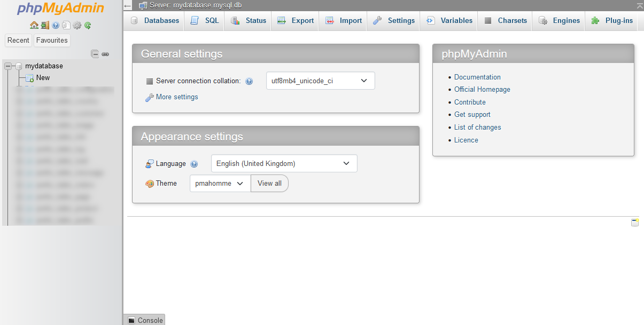Reload the navigation panel with green arrow icon
Screen dimensions: 644x325
[x=87, y=25]
